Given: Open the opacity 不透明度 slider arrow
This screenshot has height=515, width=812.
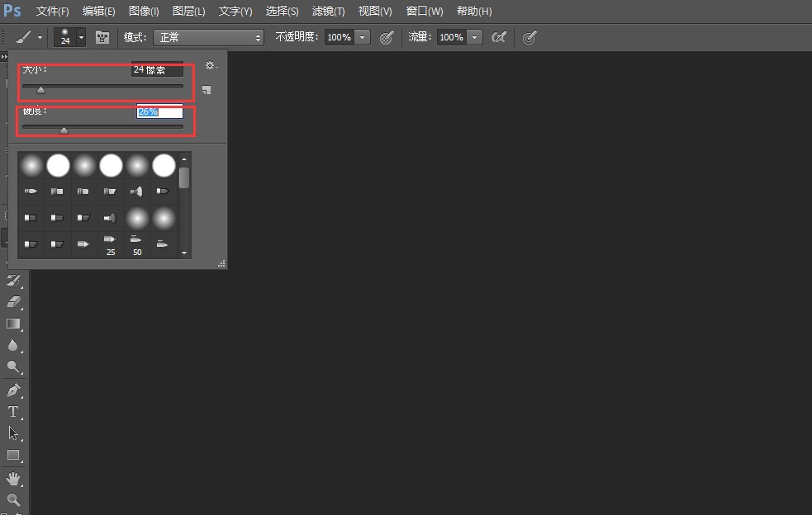Looking at the screenshot, I should [363, 37].
